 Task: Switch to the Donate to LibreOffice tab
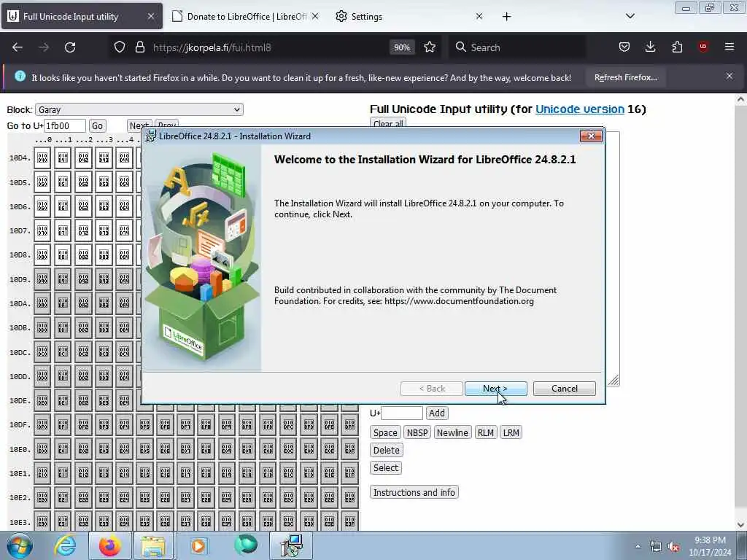[247, 17]
